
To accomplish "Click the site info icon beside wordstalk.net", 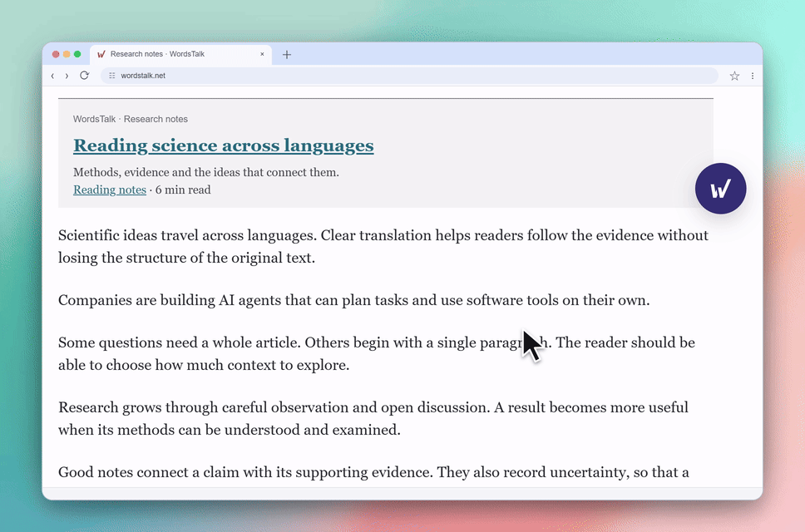I will coord(112,76).
